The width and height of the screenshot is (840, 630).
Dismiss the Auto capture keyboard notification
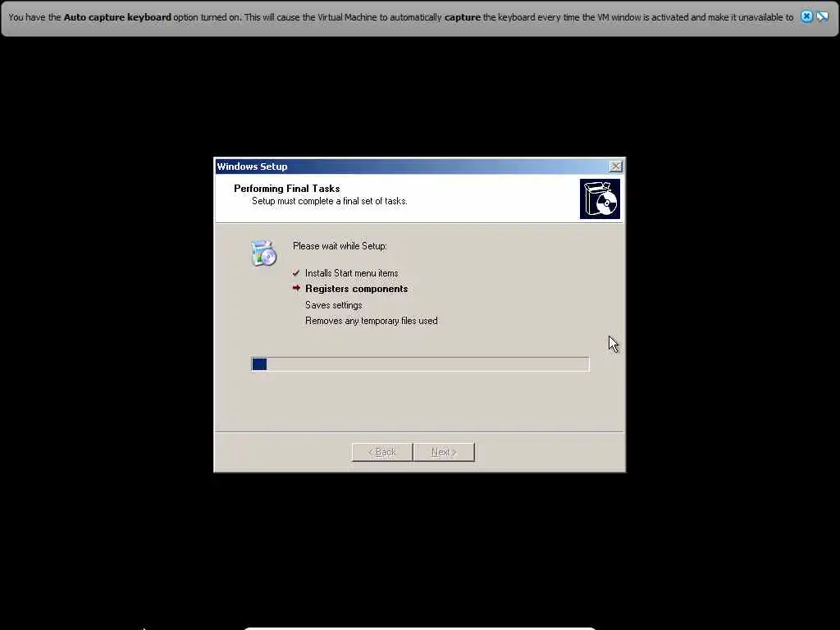806,16
